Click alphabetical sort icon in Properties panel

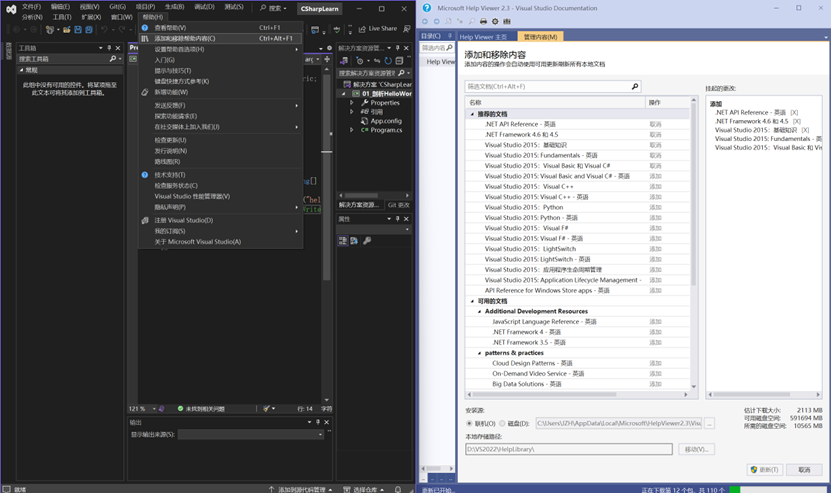coord(354,241)
